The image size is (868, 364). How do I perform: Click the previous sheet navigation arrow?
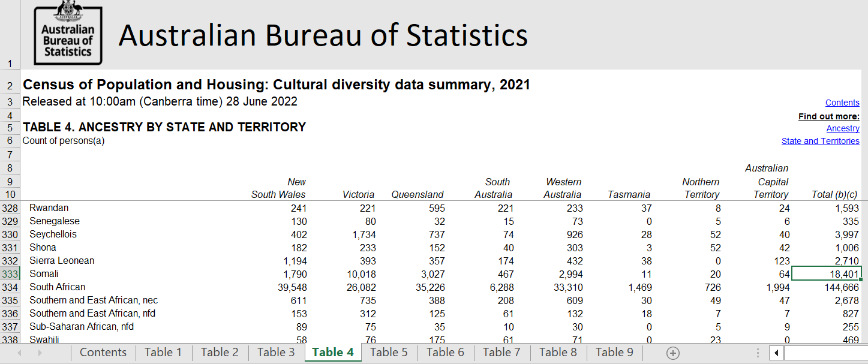point(20,353)
